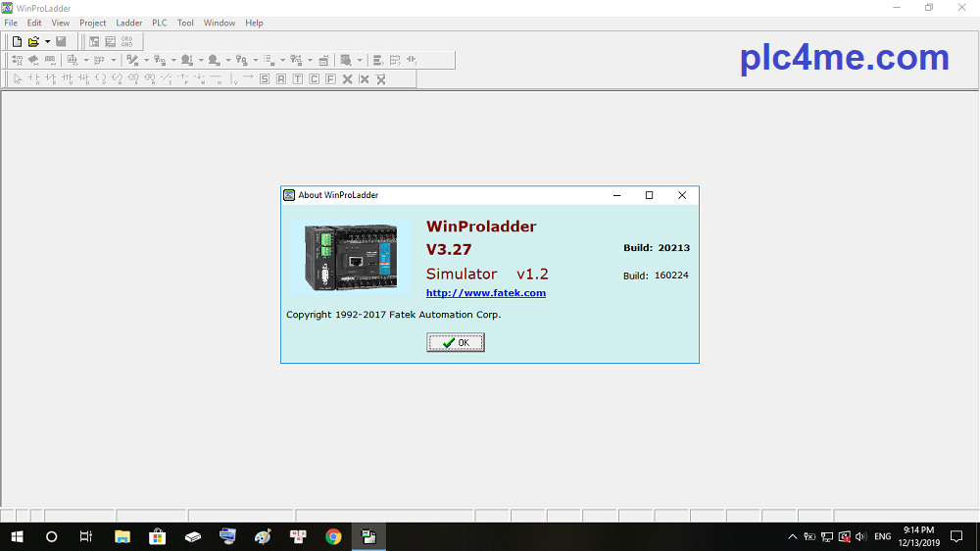Close the About WinProLadder dialog
Viewport: 980px width, 551px height.
click(x=682, y=195)
